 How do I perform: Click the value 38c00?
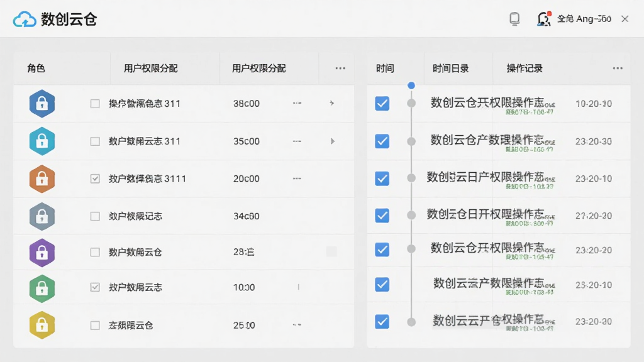tap(247, 104)
